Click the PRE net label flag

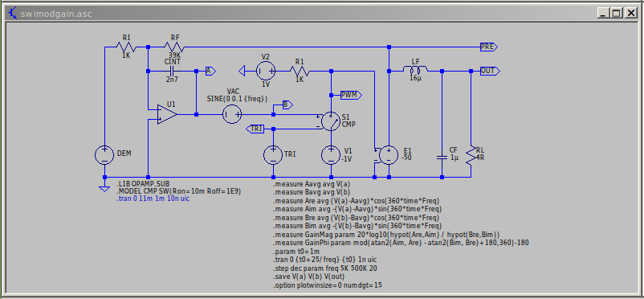pos(489,47)
